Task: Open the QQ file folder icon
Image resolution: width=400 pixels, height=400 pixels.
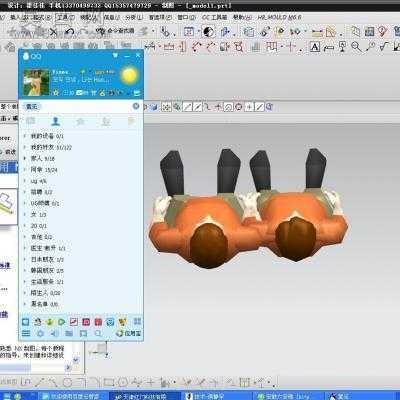Action: pyautogui.click(x=69, y=333)
